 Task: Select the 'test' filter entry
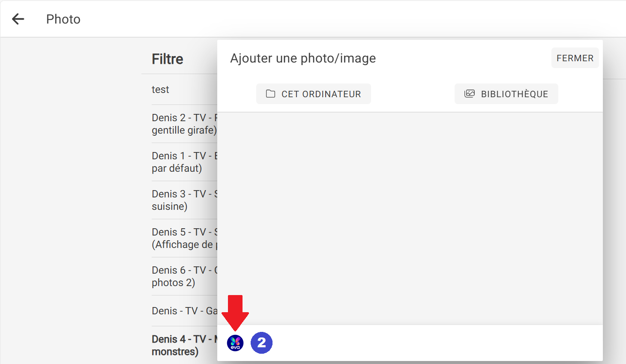(161, 90)
